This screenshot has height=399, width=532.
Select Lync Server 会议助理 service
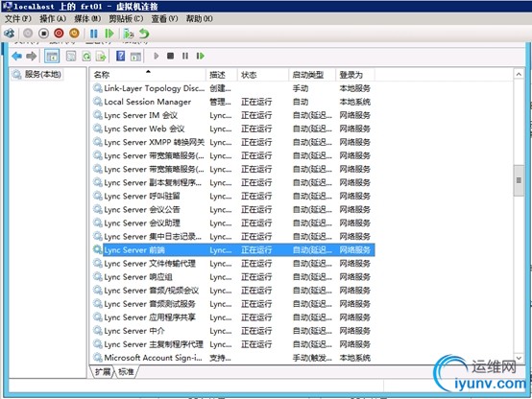coord(232,223)
